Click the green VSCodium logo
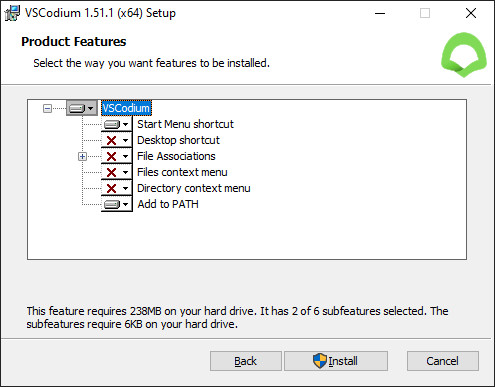 [x=464, y=55]
